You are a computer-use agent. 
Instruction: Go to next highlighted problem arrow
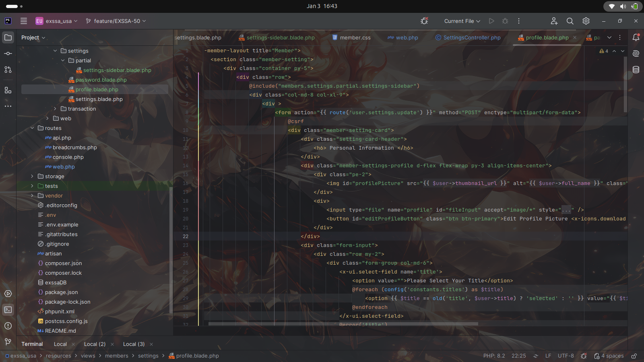coord(623,51)
